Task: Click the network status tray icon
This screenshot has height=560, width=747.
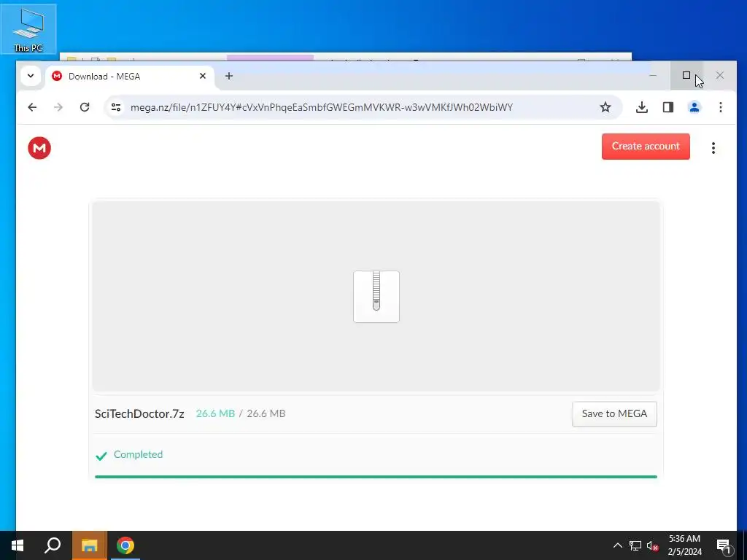Action: (635, 545)
